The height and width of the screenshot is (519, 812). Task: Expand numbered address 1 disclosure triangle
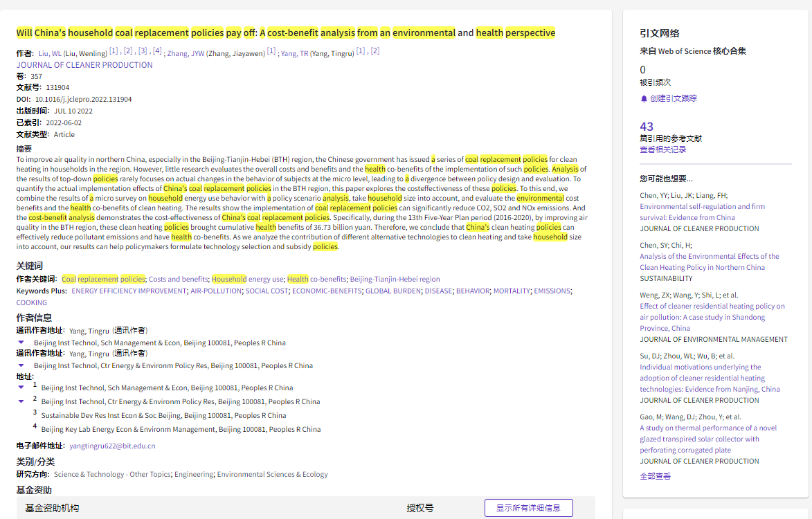pos(21,388)
